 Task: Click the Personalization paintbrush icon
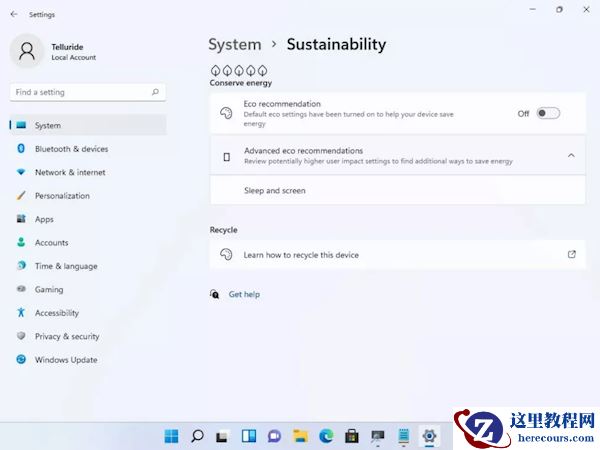pyautogui.click(x=21, y=196)
